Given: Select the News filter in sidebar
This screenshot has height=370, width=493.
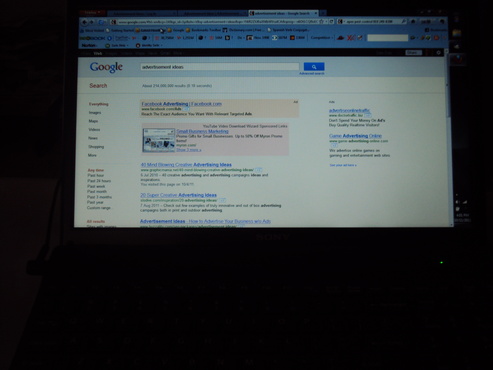Looking at the screenshot, I should coord(93,138).
